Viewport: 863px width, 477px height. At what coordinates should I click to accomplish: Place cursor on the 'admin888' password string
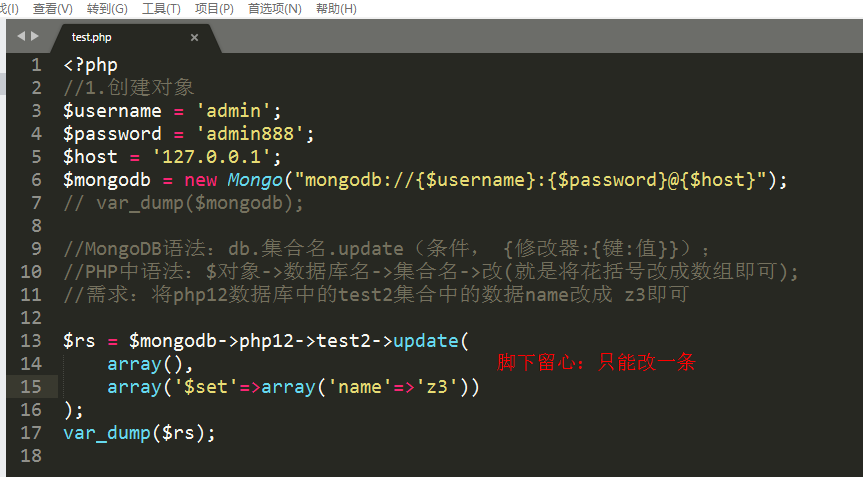pos(255,134)
